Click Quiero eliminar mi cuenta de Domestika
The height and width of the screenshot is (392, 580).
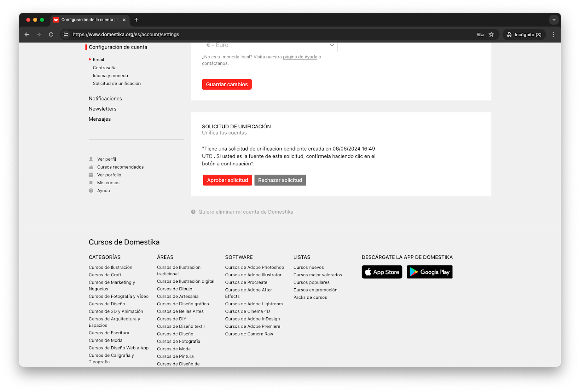click(245, 212)
